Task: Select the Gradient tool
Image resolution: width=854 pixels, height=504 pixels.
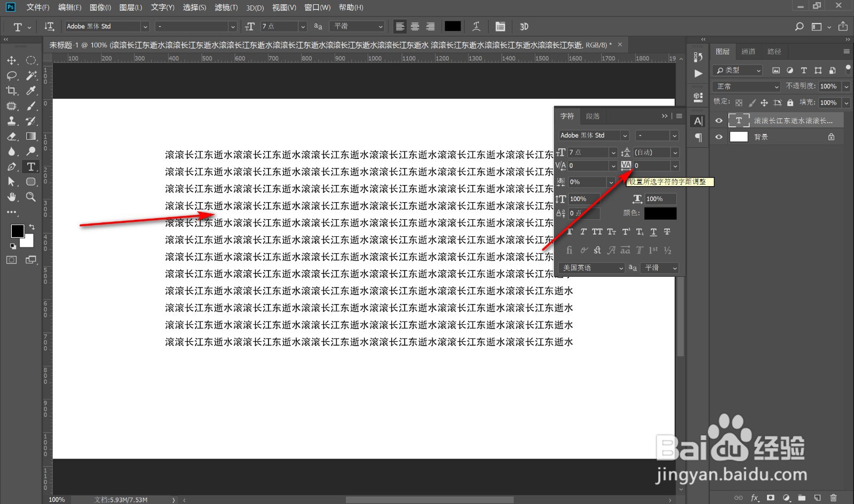Action: point(31,137)
